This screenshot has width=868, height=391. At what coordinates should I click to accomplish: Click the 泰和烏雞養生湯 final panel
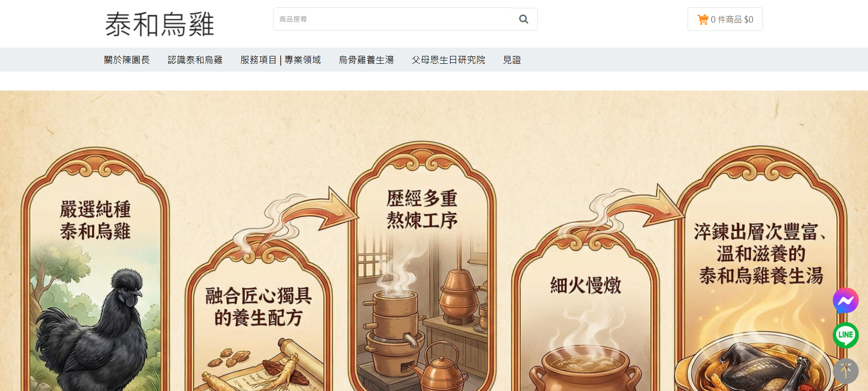pyautogui.click(x=761, y=268)
